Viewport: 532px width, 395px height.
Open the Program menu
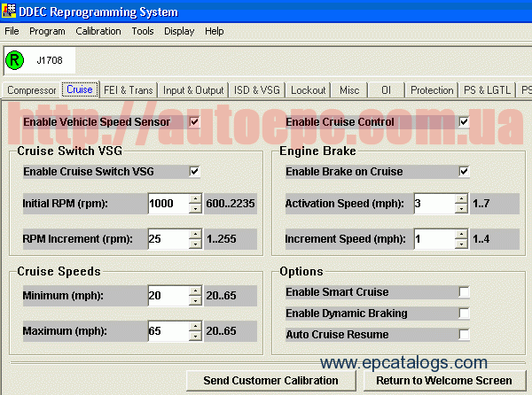47,31
